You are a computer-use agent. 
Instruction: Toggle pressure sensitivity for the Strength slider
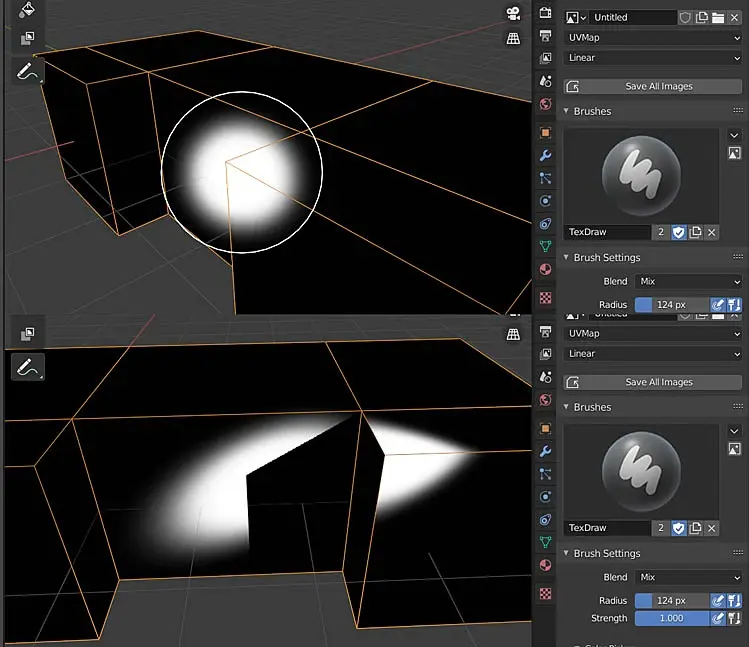tap(717, 619)
